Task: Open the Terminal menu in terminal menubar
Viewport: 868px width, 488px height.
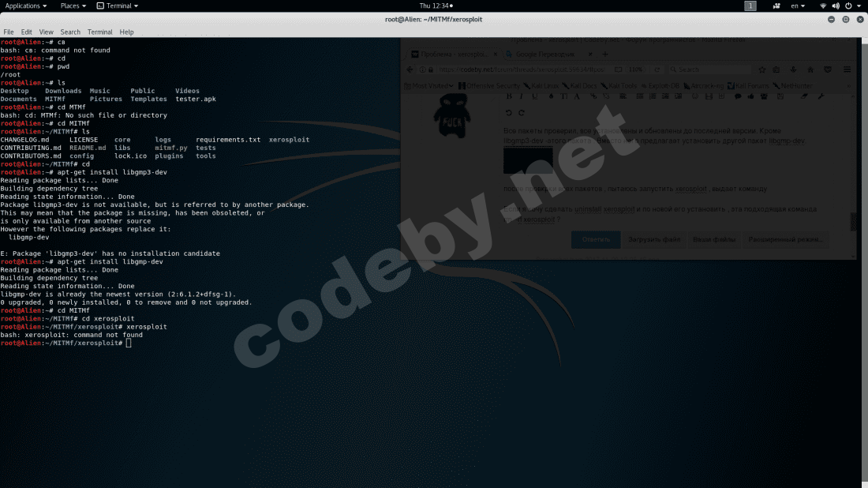Action: click(x=99, y=32)
